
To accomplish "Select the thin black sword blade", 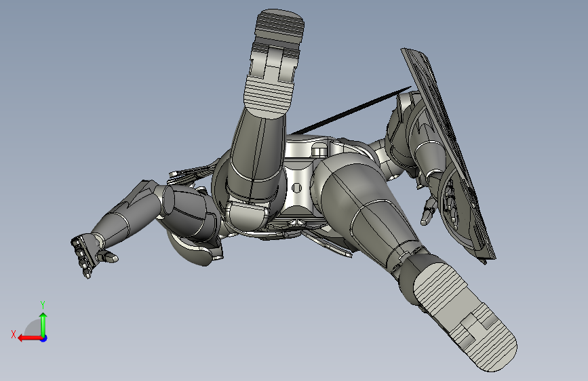I will point(351,111).
